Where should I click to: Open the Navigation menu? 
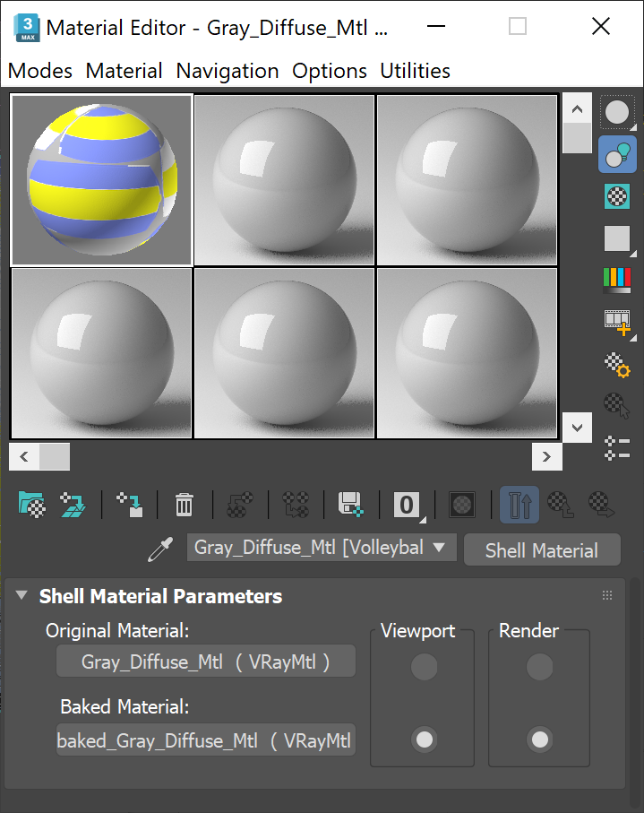pos(227,71)
